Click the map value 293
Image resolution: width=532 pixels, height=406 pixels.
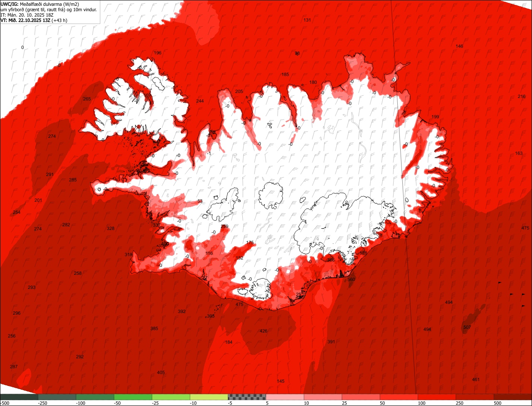32,287
